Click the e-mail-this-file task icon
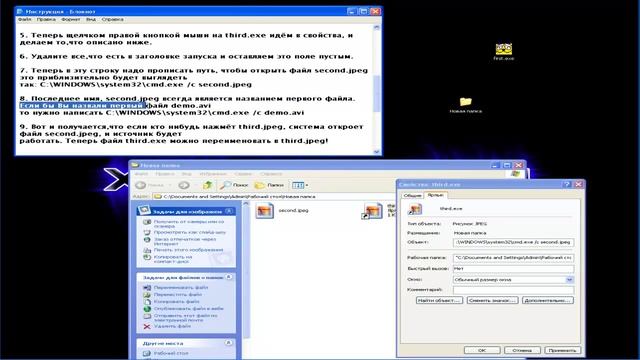This screenshot has width=640, height=360. [x=147, y=316]
